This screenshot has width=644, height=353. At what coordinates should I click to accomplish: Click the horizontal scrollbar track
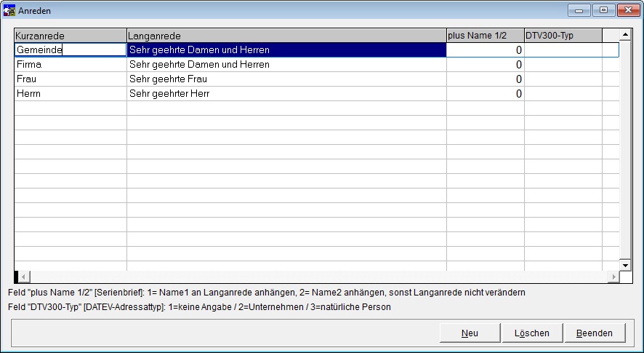(318, 277)
